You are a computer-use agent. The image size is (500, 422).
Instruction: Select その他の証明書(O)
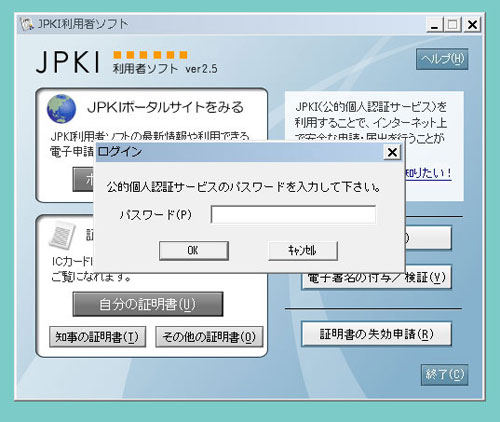(209, 337)
